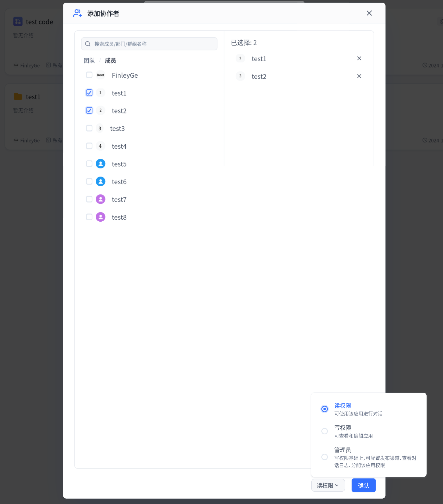443x504 pixels.
Task: Click the add collaborator header icon
Action: (77, 13)
